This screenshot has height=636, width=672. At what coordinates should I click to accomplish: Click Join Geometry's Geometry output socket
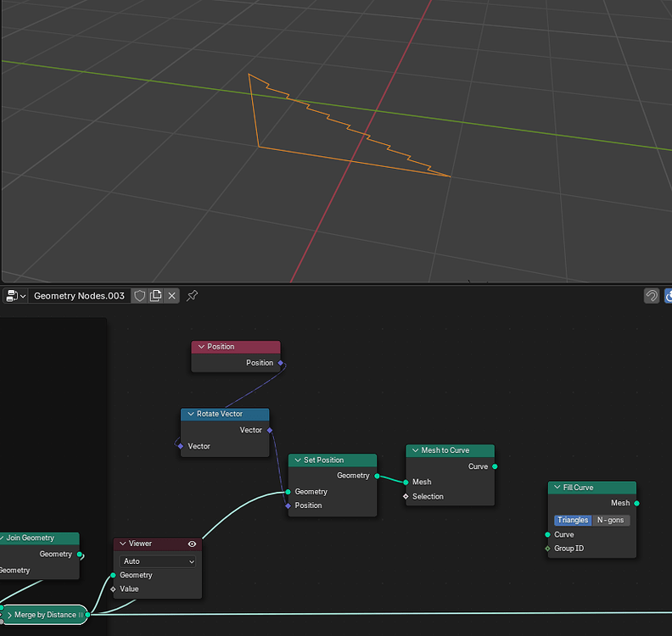(x=79, y=555)
